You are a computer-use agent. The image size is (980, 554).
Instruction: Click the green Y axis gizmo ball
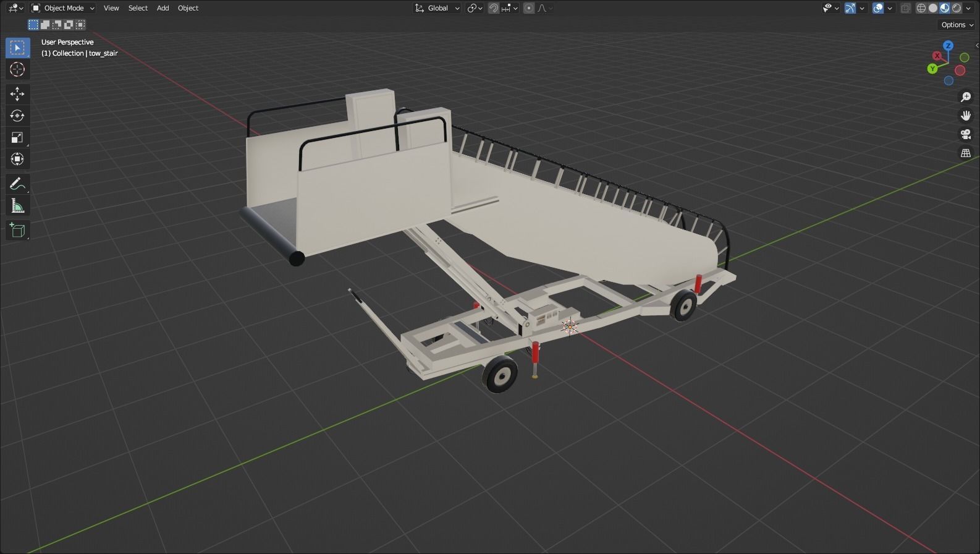[x=932, y=69]
